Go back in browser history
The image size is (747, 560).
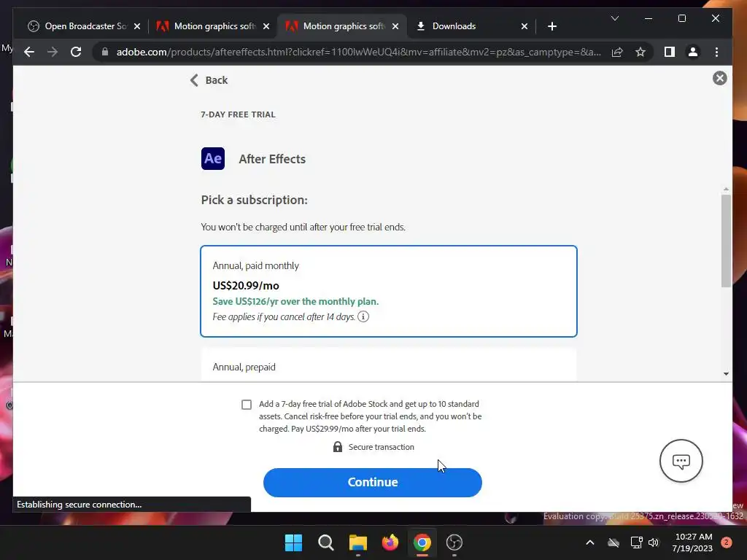tap(29, 52)
